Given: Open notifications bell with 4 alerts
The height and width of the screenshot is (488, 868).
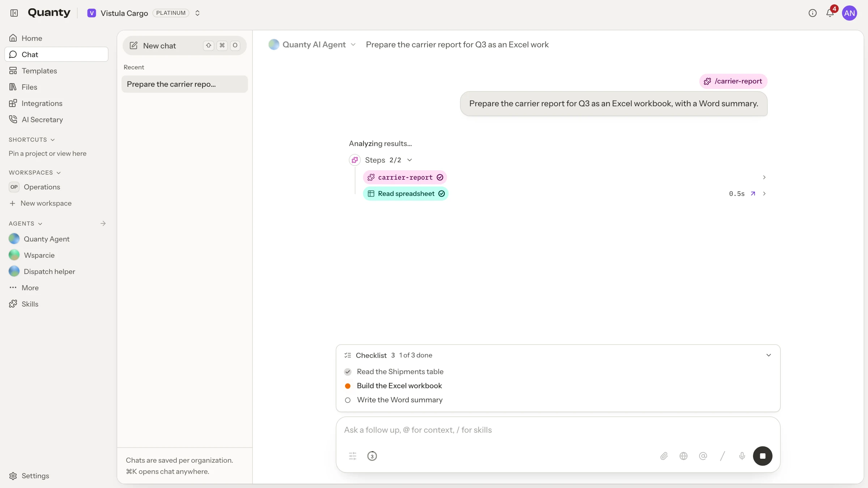Looking at the screenshot, I should (x=830, y=13).
